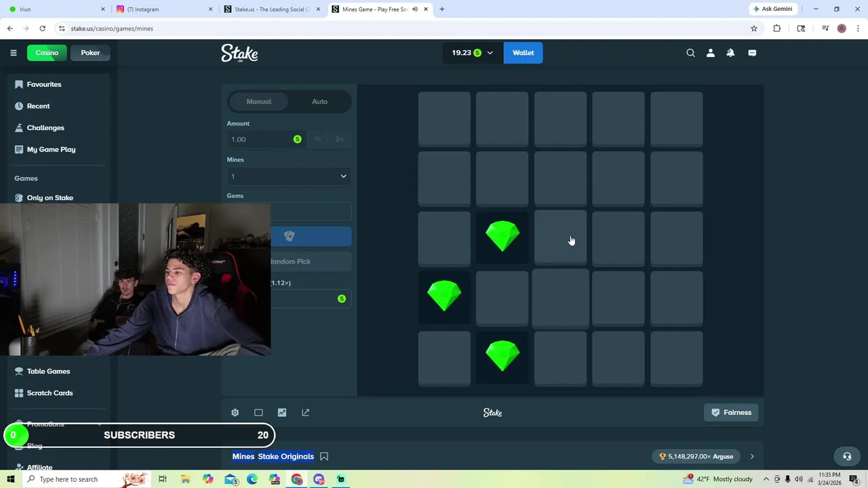Viewport: 868px width, 488px height.
Task: Switch to Manual betting mode
Action: coord(258,102)
